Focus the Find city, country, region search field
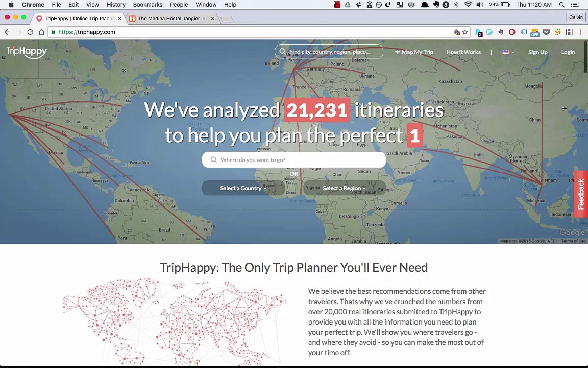 pos(329,52)
